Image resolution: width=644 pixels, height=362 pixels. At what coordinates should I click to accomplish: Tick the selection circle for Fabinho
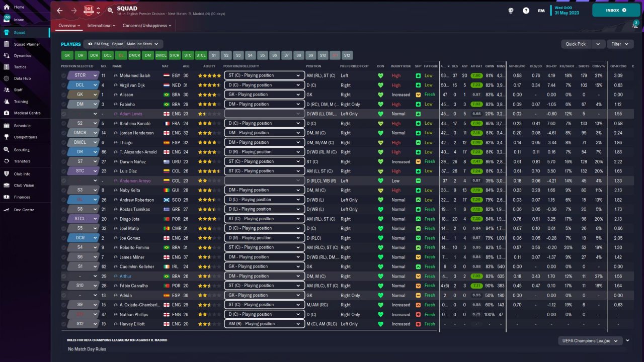63,104
